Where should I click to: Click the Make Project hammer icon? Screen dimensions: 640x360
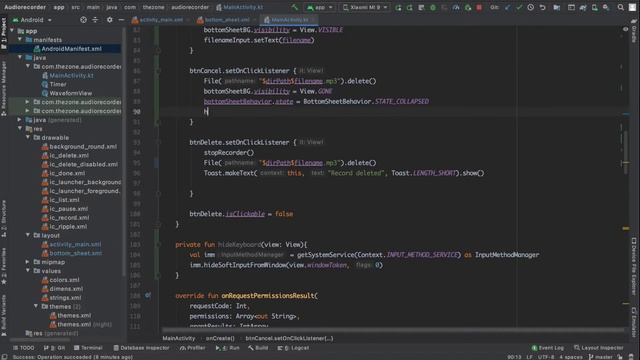pyautogui.click(x=295, y=7)
